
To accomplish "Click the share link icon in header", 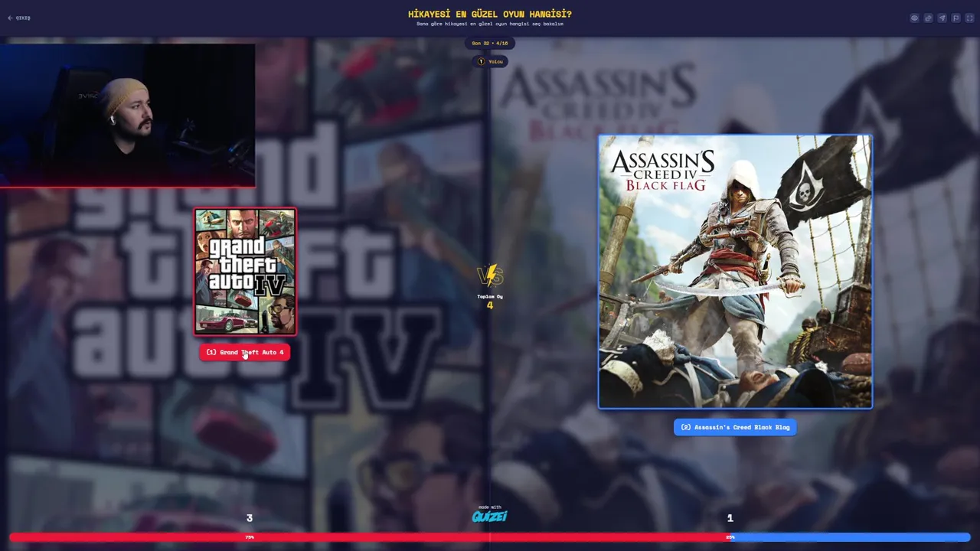I will (x=928, y=18).
